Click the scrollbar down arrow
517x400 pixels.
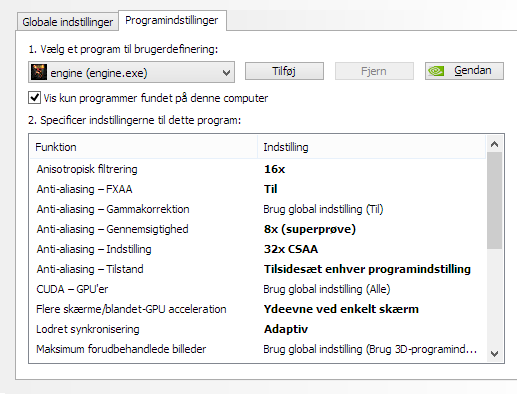click(494, 353)
